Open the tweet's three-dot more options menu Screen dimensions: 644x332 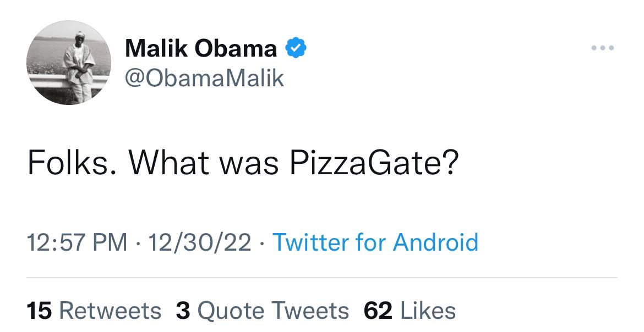(x=602, y=48)
